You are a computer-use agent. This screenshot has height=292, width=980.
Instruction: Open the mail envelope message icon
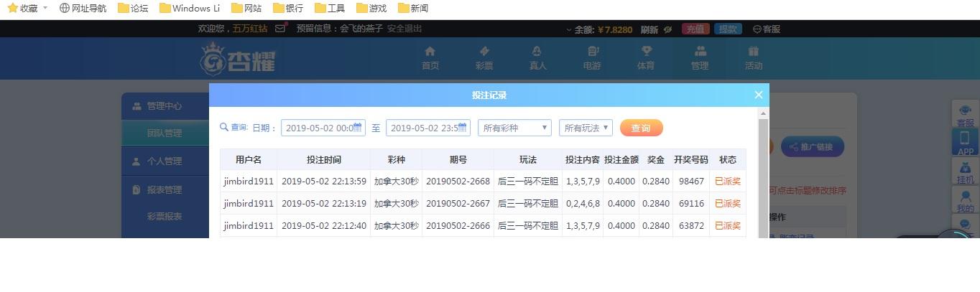(281, 29)
